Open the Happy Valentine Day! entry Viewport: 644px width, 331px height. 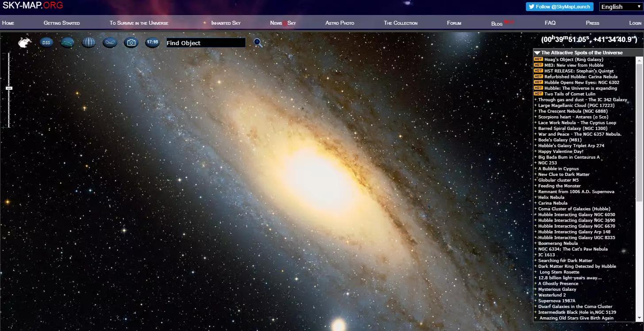(x=561, y=151)
